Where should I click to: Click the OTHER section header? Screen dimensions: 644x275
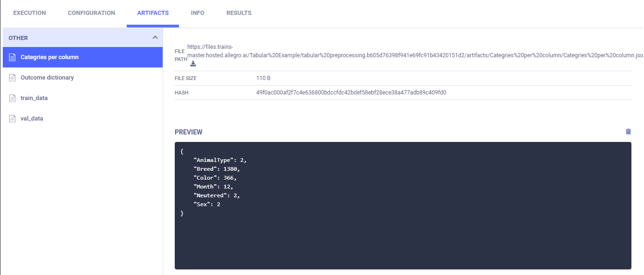tap(19, 38)
